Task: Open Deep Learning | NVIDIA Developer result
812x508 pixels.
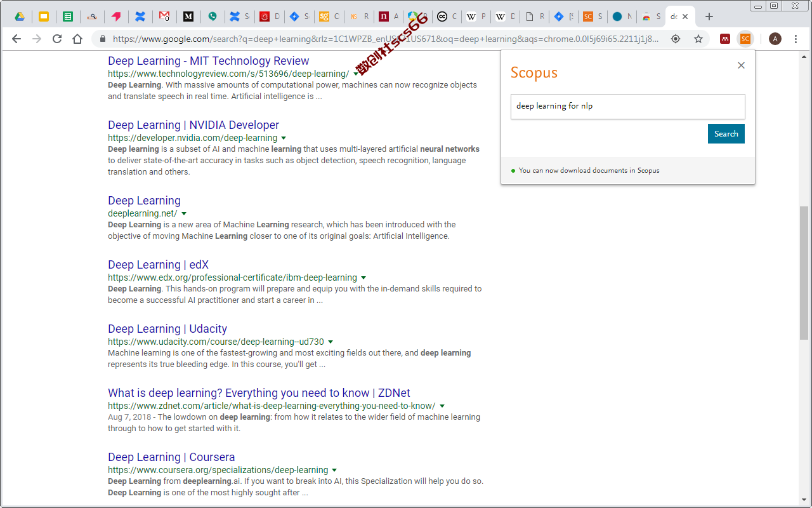Action: (193, 125)
